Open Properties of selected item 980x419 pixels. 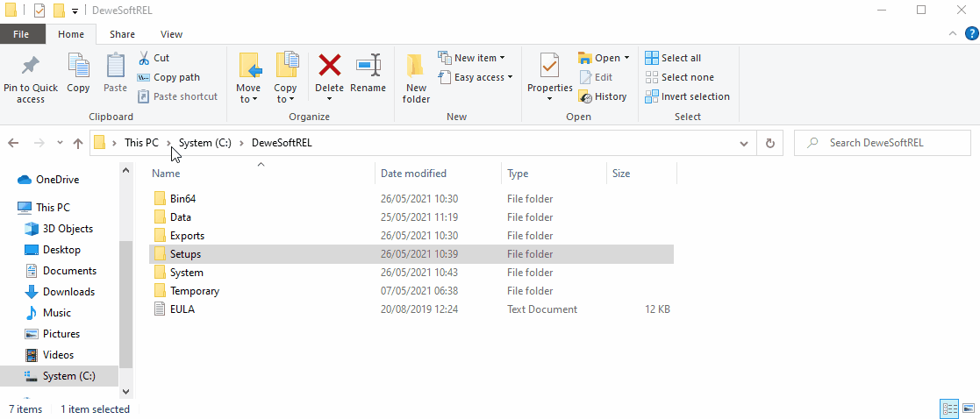point(550,79)
